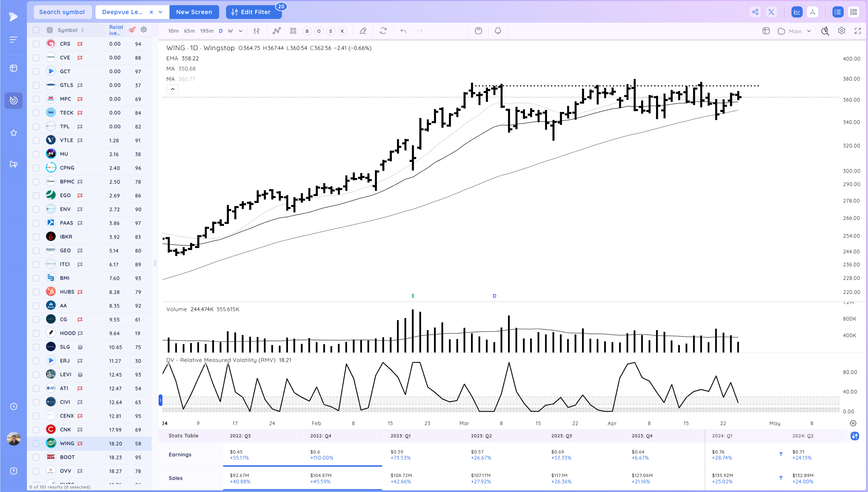Click the share icon in top bar
868x492 pixels.
click(755, 12)
